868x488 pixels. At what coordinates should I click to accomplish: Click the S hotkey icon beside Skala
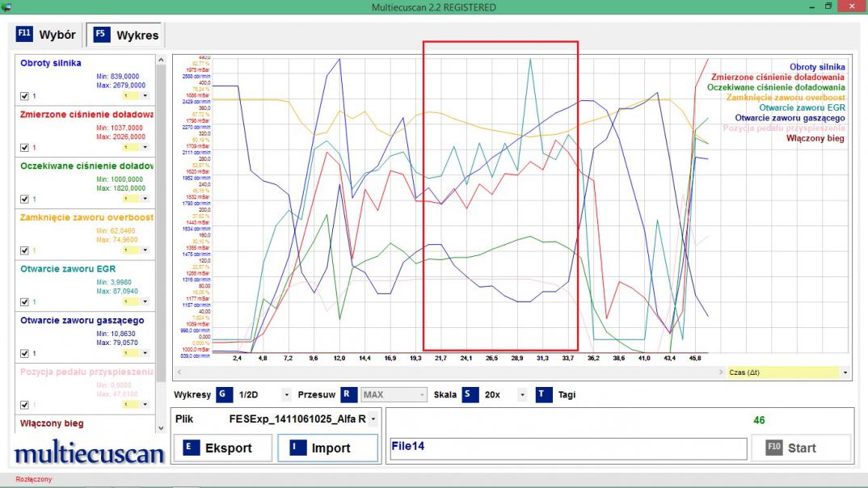[470, 395]
